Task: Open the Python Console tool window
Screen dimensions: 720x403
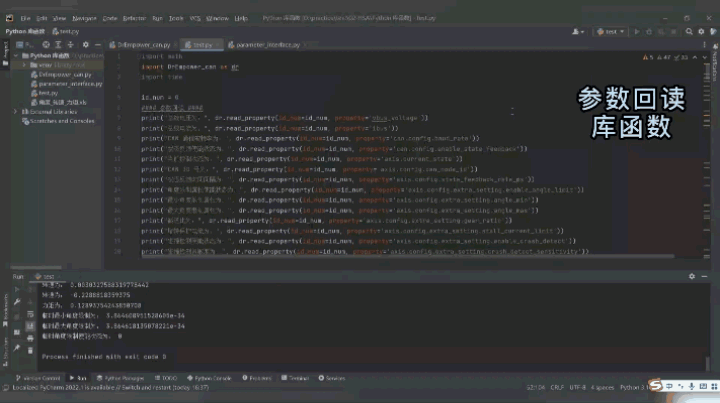Action: (x=209, y=378)
